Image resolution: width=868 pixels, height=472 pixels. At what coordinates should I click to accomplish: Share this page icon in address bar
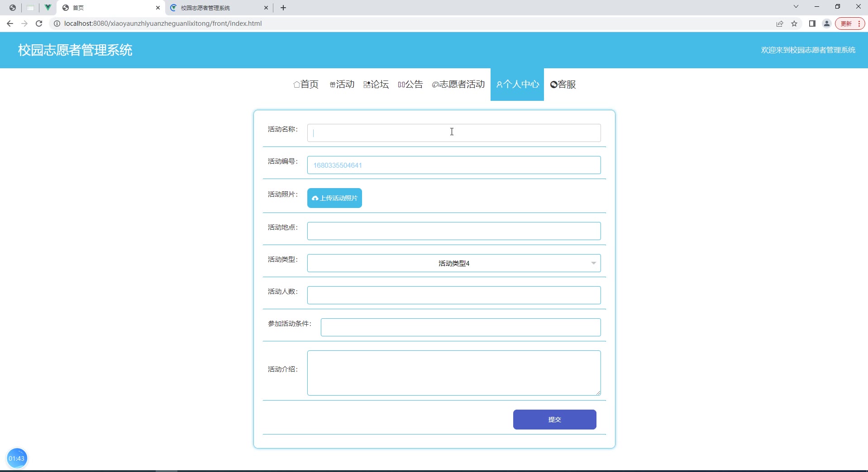coord(780,24)
